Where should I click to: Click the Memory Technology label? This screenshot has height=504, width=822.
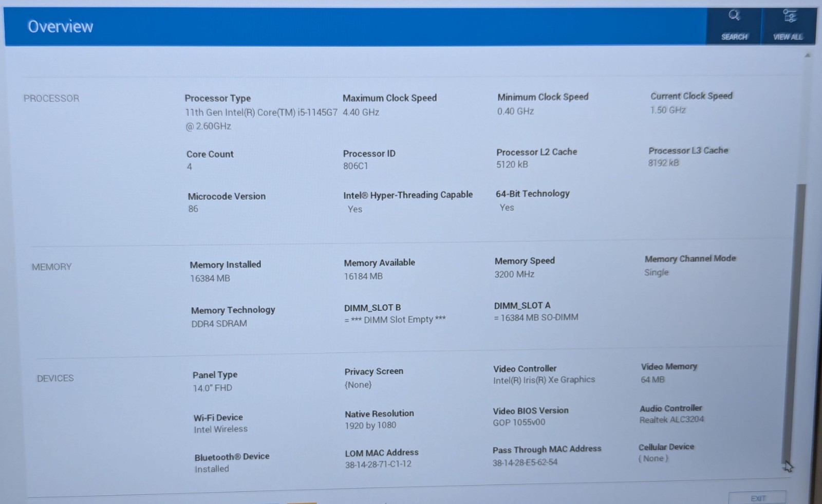click(233, 310)
